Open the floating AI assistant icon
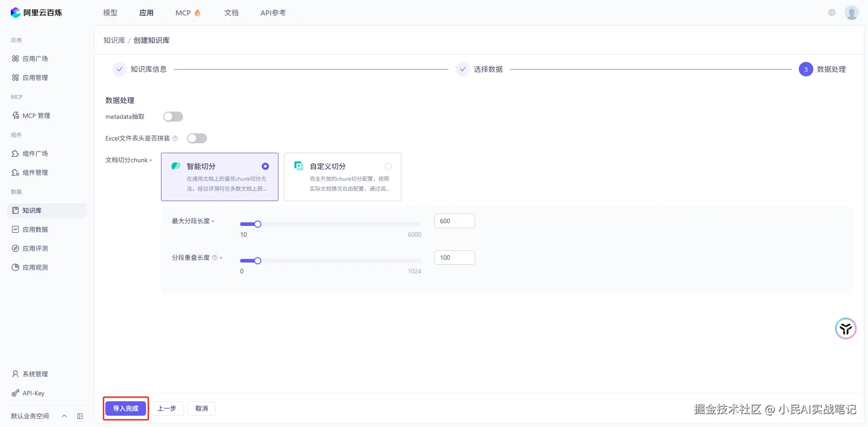Screen dimensions: 868x427 (846, 328)
